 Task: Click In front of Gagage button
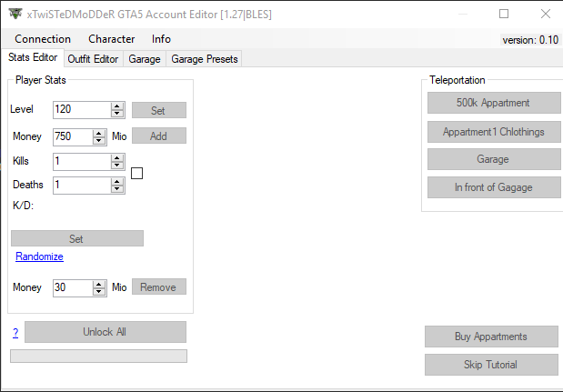(494, 187)
